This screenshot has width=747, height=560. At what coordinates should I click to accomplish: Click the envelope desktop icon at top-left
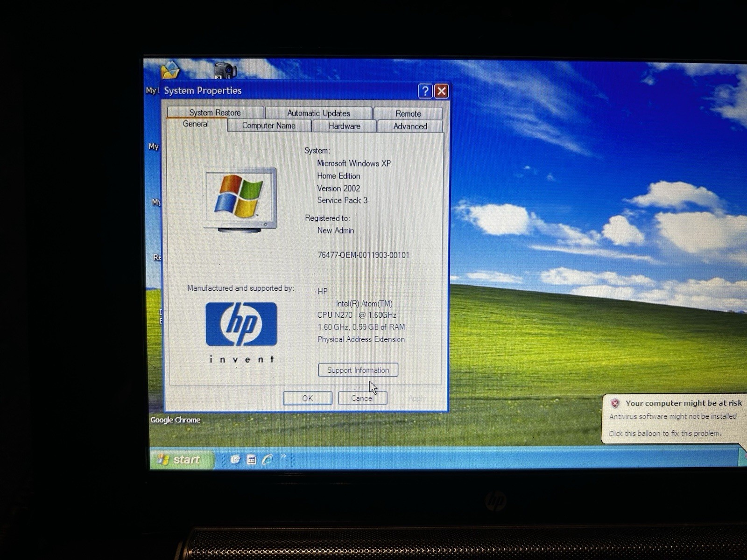coord(170,70)
